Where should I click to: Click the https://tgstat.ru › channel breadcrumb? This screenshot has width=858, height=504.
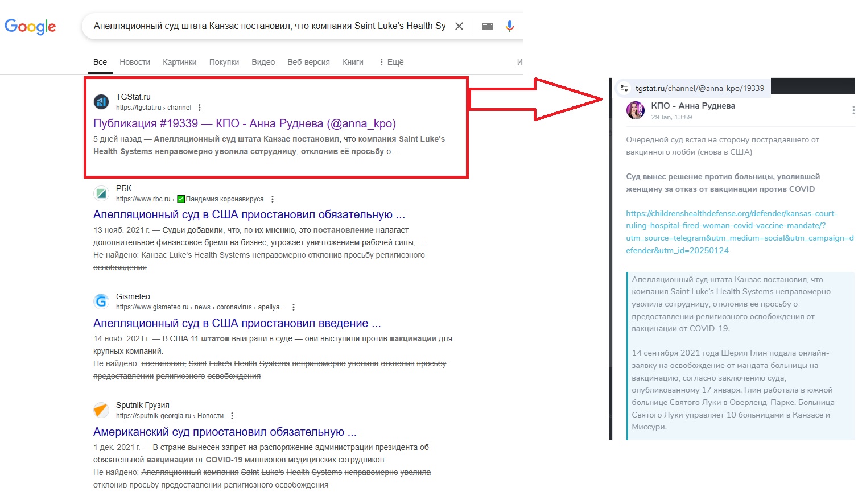(x=154, y=108)
